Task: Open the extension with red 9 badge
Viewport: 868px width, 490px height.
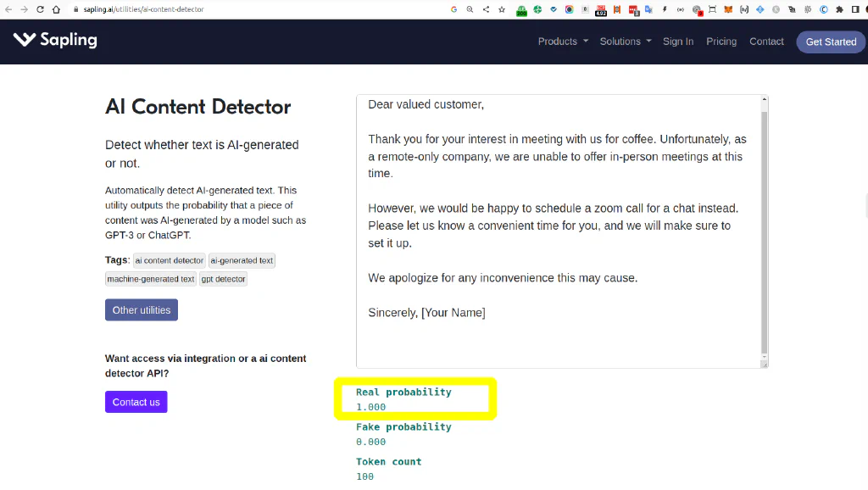Action: pos(698,10)
